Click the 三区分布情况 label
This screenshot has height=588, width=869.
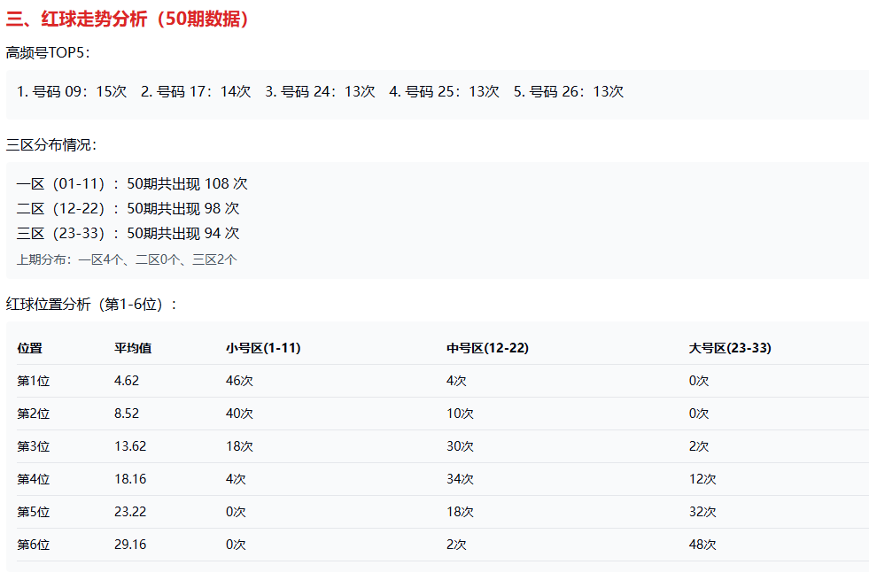pos(51,145)
